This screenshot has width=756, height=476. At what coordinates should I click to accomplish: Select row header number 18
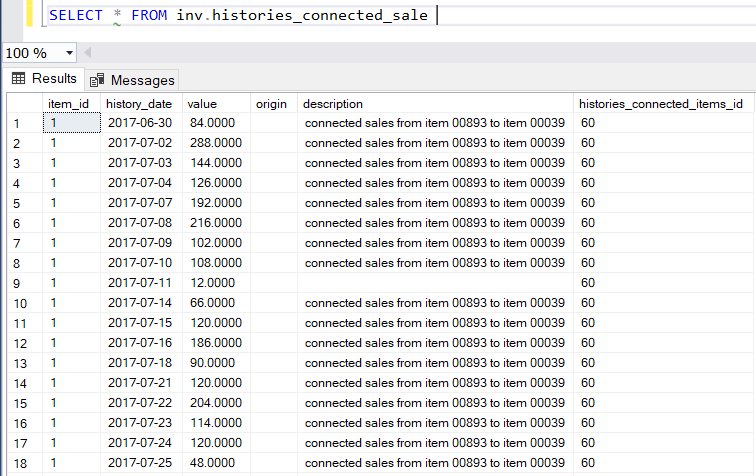point(25,463)
